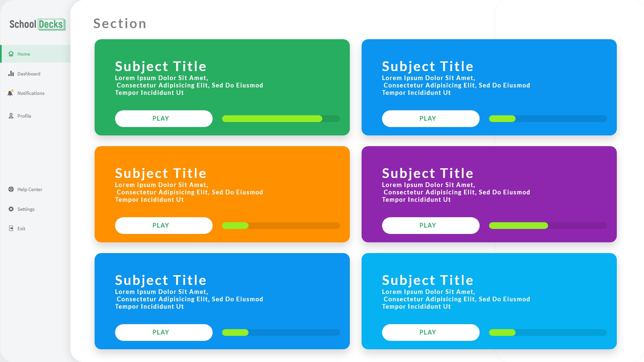This screenshot has height=362, width=644.
Task: Click the Notifications bell icon
Action: coord(10,93)
